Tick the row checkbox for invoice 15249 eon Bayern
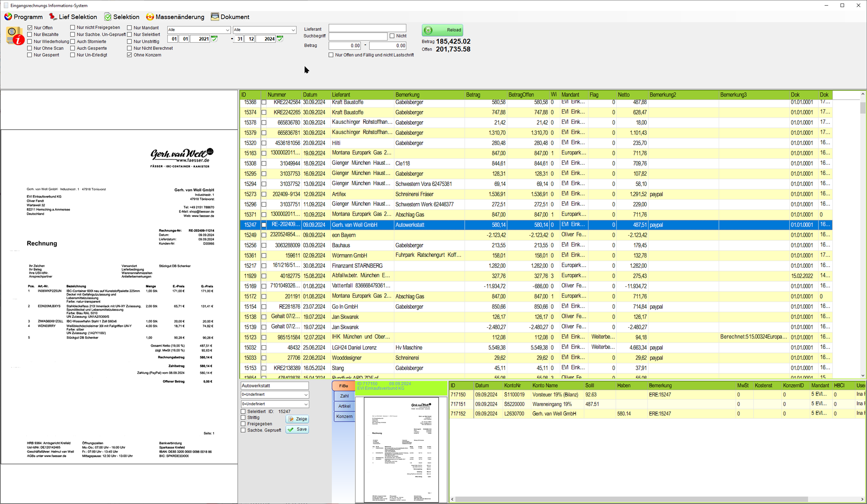 point(264,235)
